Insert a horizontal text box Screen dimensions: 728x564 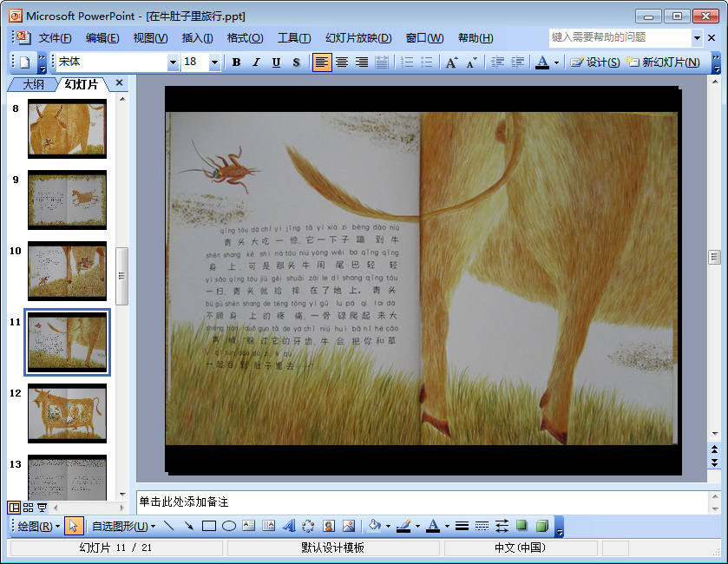[x=249, y=527]
